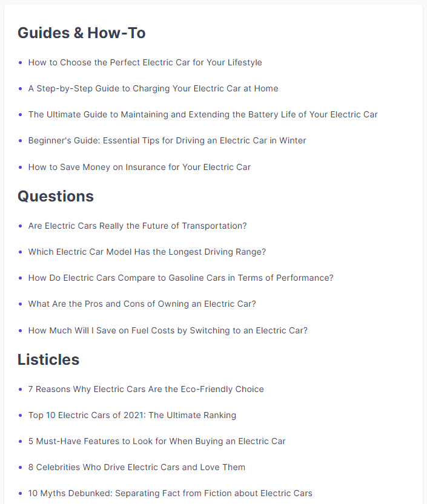Open 'Pros and Cons of Owning an Electric Car'
This screenshot has height=504, width=427.
[142, 304]
